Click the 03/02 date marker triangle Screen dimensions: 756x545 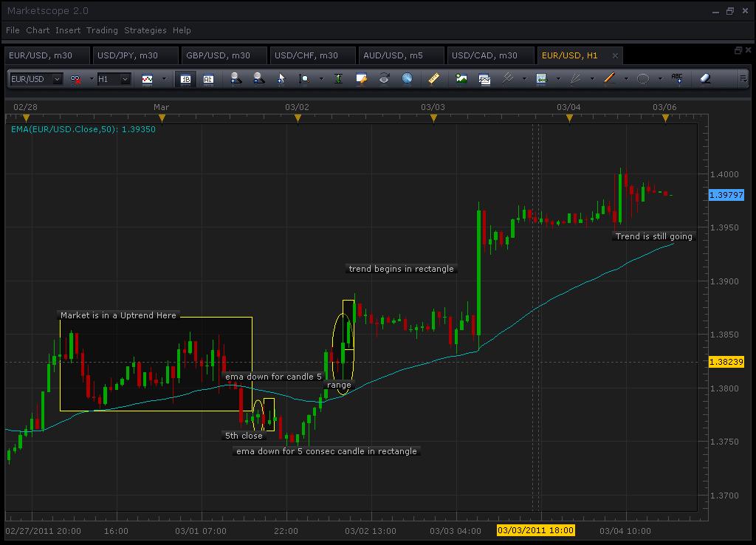(298, 118)
